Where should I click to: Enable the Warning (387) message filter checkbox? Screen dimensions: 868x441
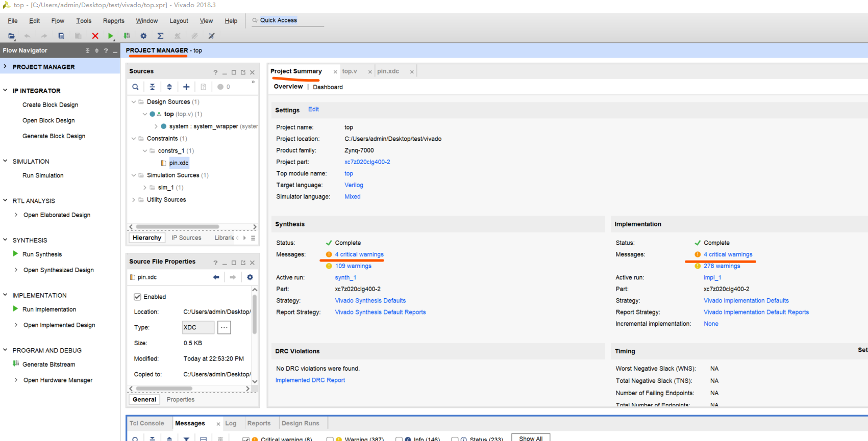pos(330,438)
